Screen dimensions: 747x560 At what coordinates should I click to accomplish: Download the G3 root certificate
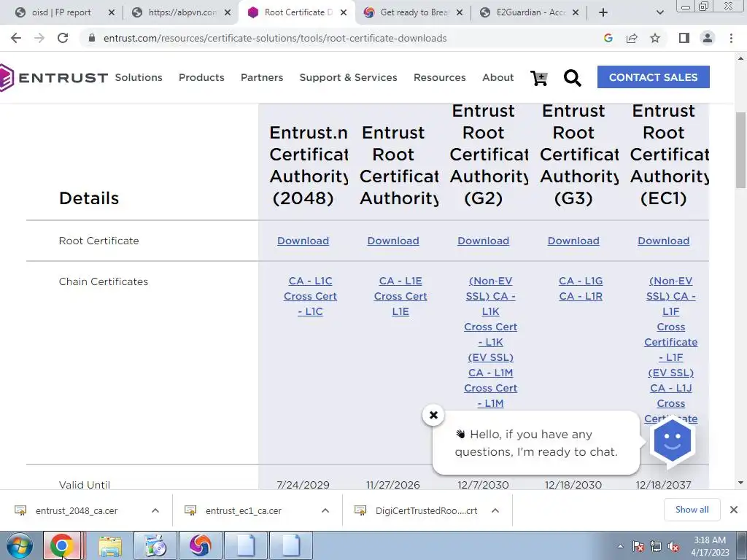573,241
